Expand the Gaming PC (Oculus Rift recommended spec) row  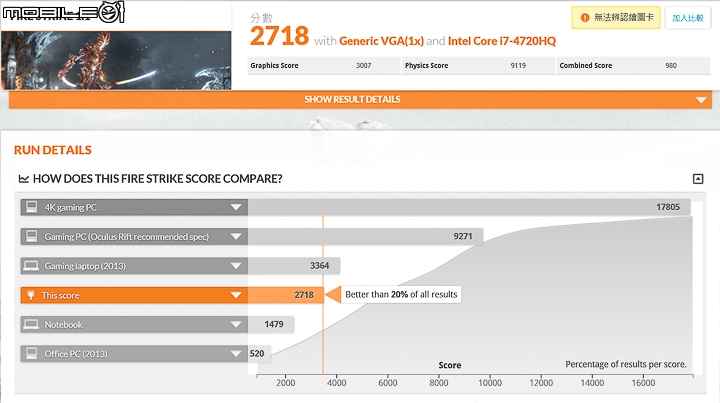point(236,237)
